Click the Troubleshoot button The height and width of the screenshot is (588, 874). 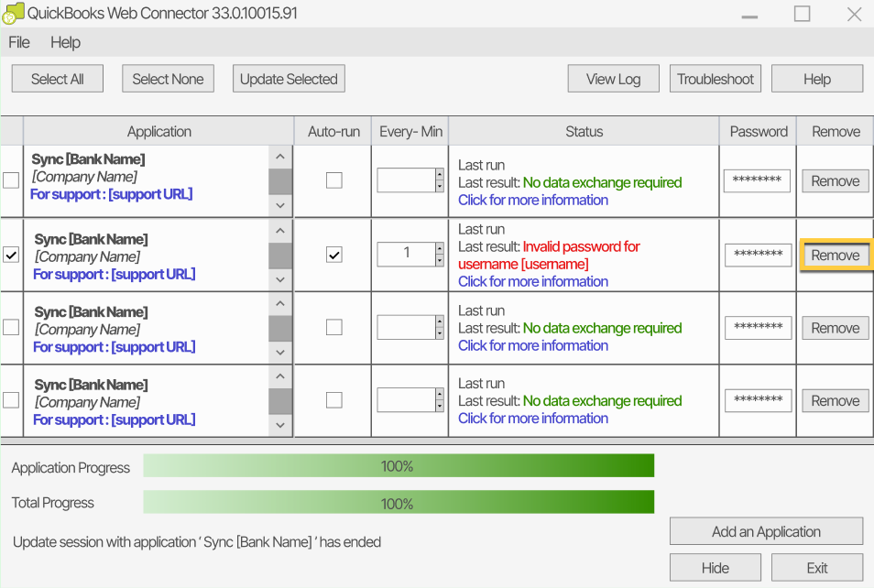[x=715, y=79]
